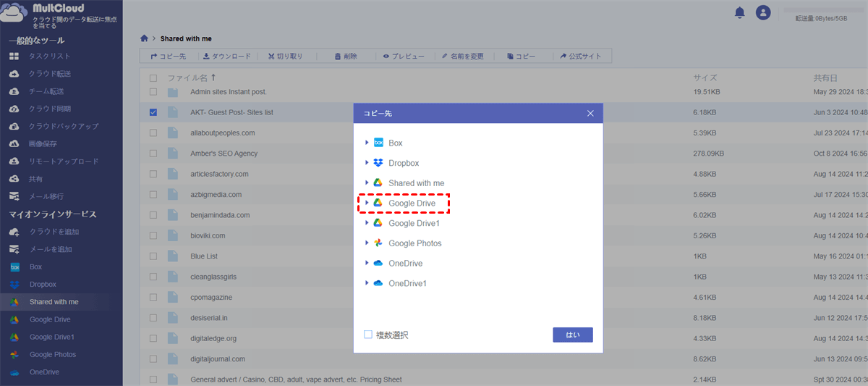Check the benjamindada.com checkbox
Image resolution: width=868 pixels, height=386 pixels.
(153, 215)
